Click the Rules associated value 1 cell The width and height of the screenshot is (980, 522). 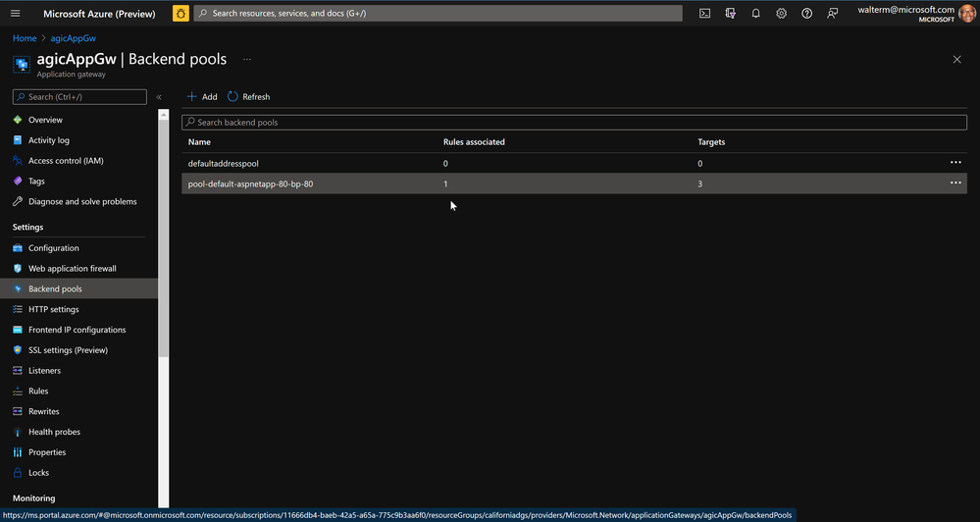point(445,183)
